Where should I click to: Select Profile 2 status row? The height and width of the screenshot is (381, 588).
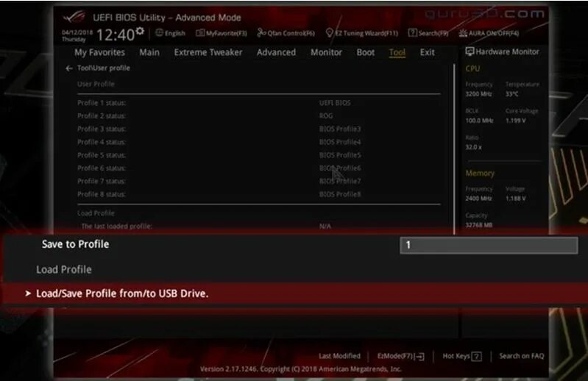259,115
